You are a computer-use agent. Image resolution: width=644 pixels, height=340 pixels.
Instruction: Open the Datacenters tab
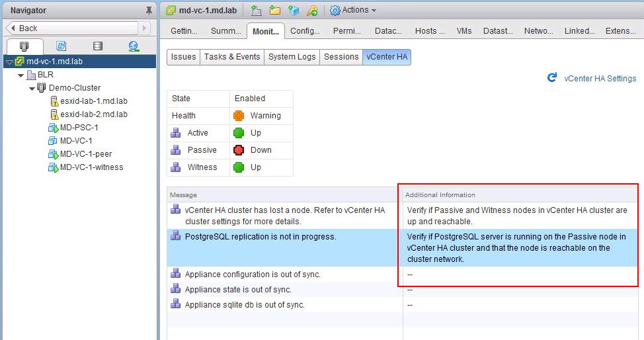click(x=388, y=31)
